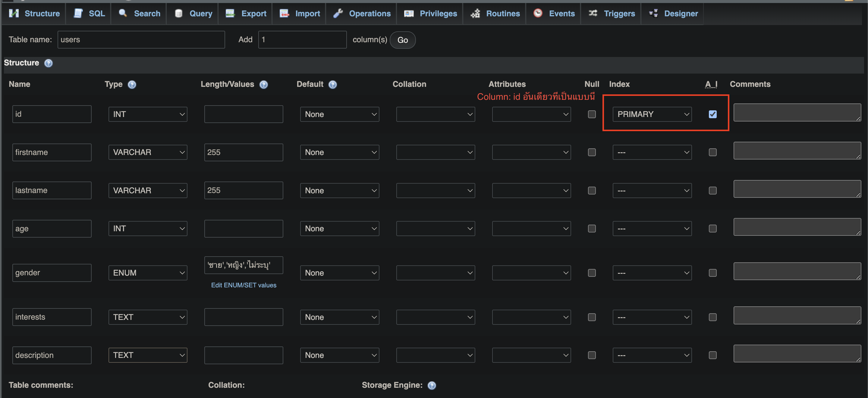Enable the Null checkbox for age
Image resolution: width=868 pixels, height=398 pixels.
coord(592,228)
